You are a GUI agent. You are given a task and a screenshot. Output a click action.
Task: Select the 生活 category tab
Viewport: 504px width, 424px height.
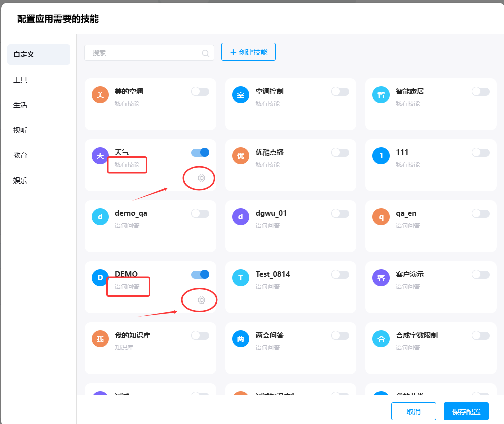(20, 105)
